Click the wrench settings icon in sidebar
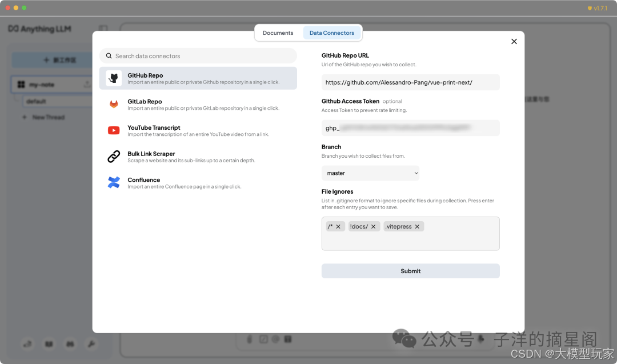 coord(91,344)
